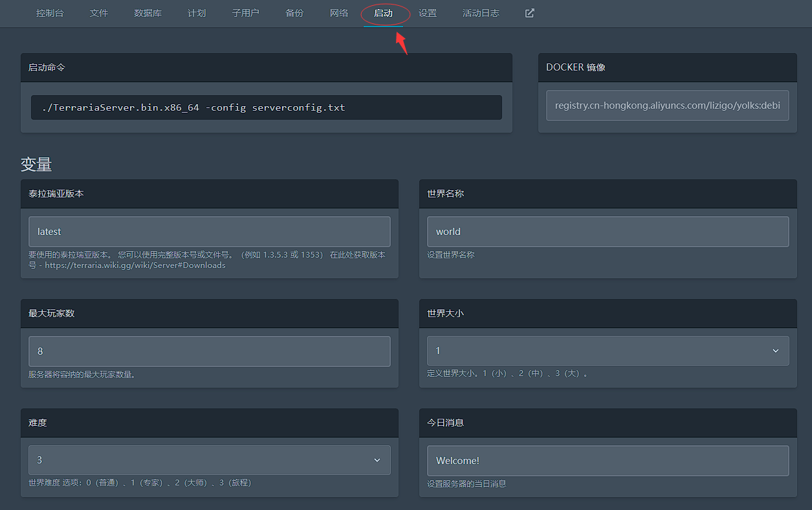Open the 计划 tab
Image resolution: width=812 pixels, height=510 pixels.
tap(197, 13)
